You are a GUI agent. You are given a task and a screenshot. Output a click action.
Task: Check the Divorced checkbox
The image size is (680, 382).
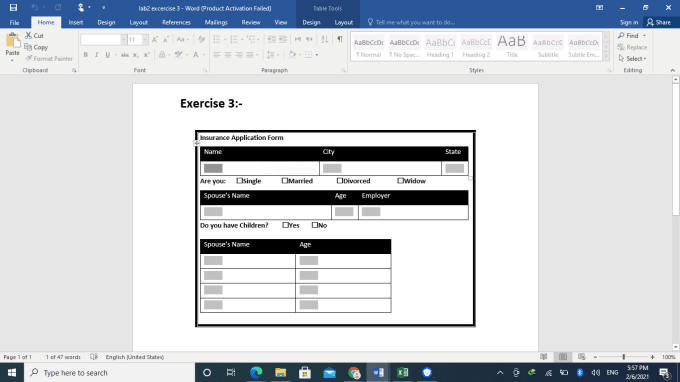340,180
